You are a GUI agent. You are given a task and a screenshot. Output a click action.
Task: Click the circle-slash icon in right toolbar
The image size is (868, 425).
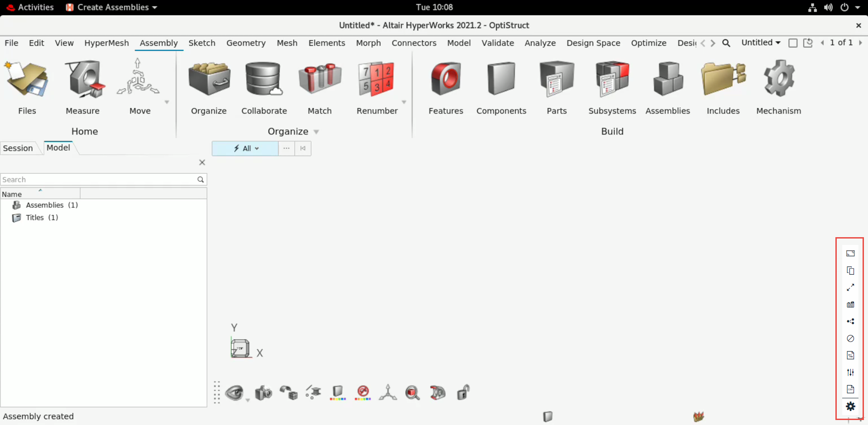[x=850, y=339]
